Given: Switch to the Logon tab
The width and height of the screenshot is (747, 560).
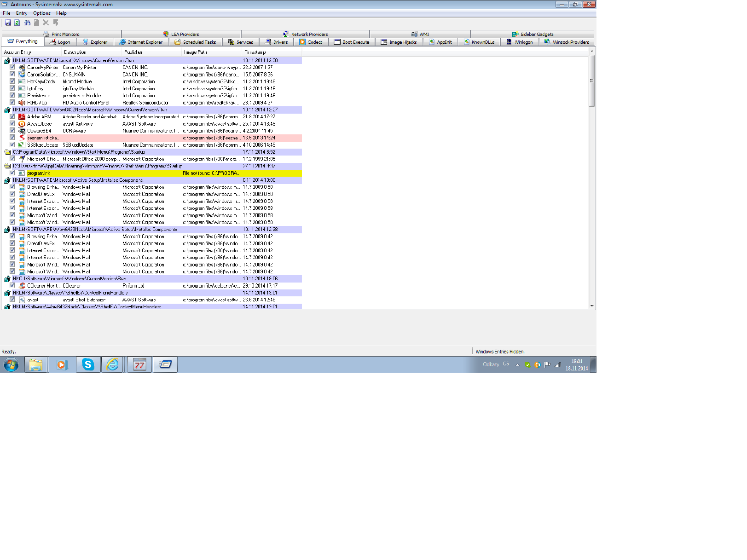Looking at the screenshot, I should (x=60, y=42).
